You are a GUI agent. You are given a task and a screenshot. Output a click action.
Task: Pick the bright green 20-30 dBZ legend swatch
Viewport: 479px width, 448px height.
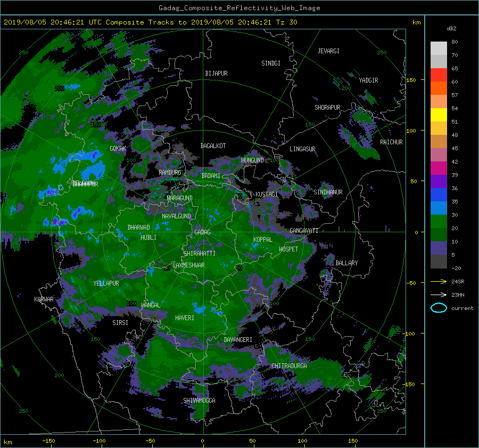(x=439, y=222)
